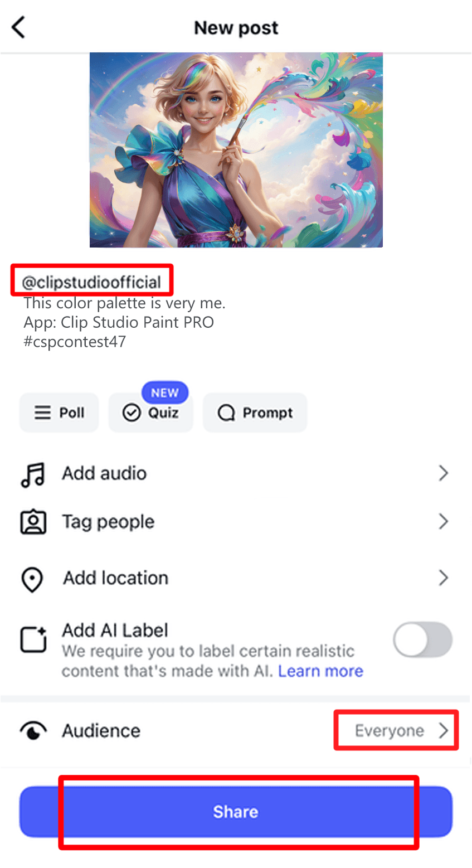Image resolution: width=472 pixels, height=868 pixels.
Task: Open the Audience Everyone selector
Action: tap(396, 730)
